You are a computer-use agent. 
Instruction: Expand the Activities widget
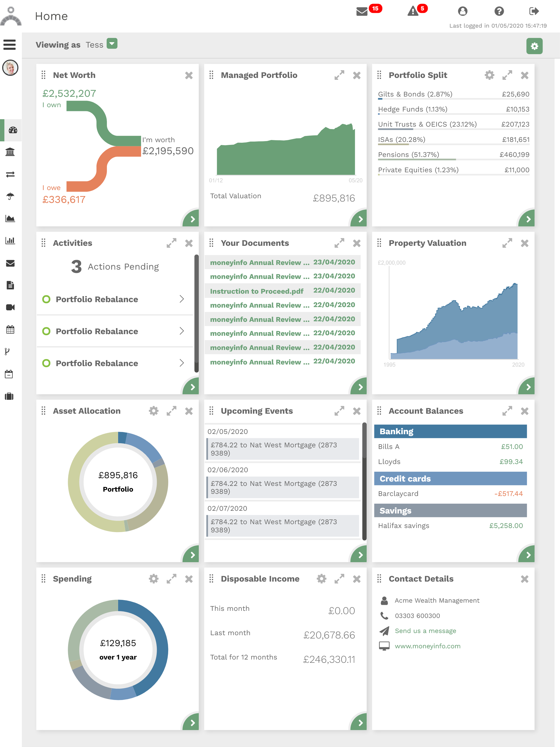(x=171, y=243)
